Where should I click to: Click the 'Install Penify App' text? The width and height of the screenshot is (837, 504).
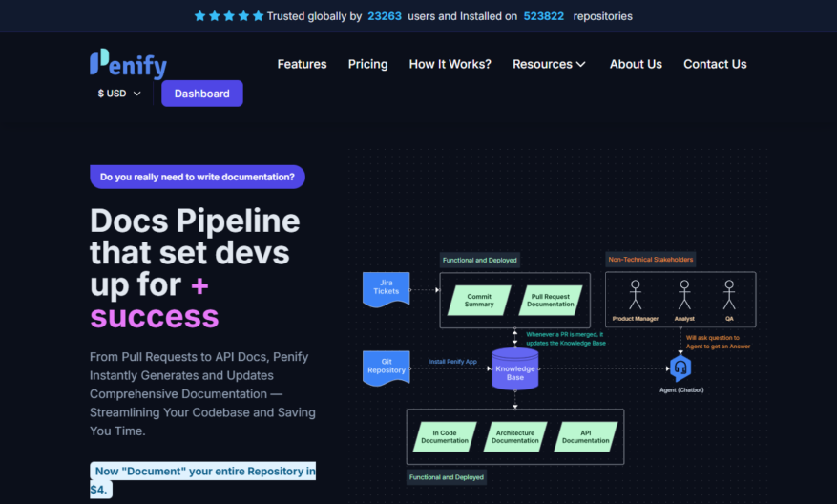[x=452, y=362]
